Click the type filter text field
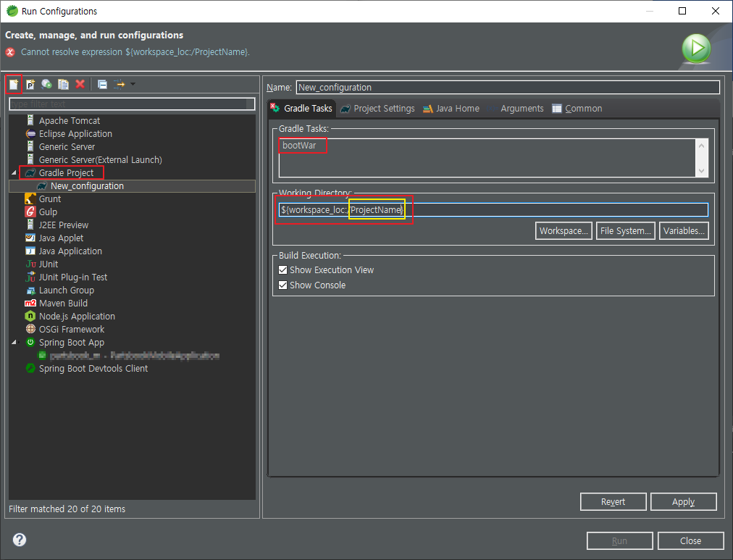 (132, 104)
